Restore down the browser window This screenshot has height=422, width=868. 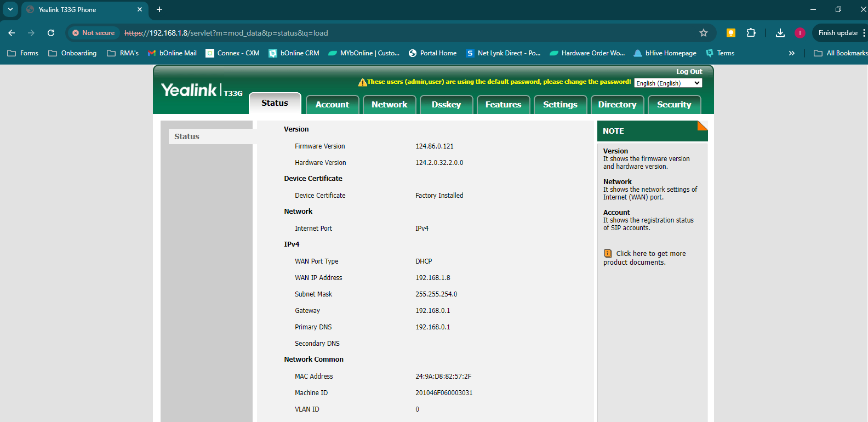(x=838, y=9)
